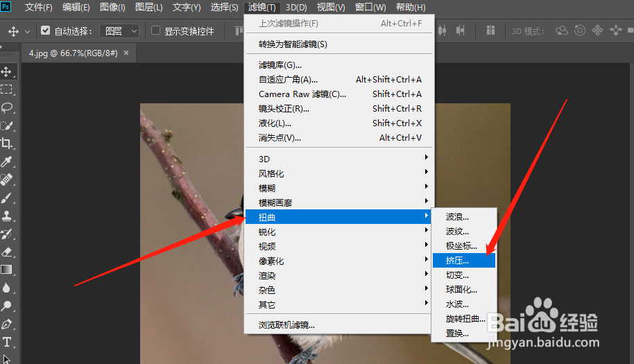Choose 挤压... from the distort submenu

(464, 261)
